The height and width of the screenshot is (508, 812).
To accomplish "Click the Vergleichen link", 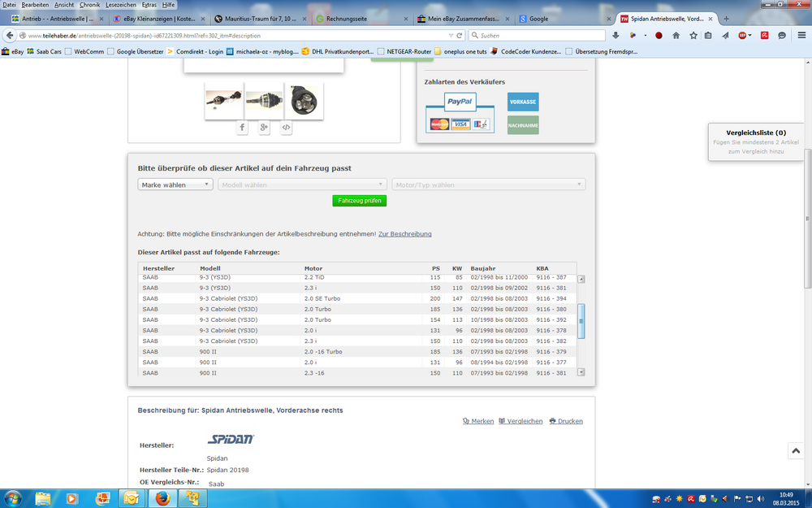I will point(520,421).
